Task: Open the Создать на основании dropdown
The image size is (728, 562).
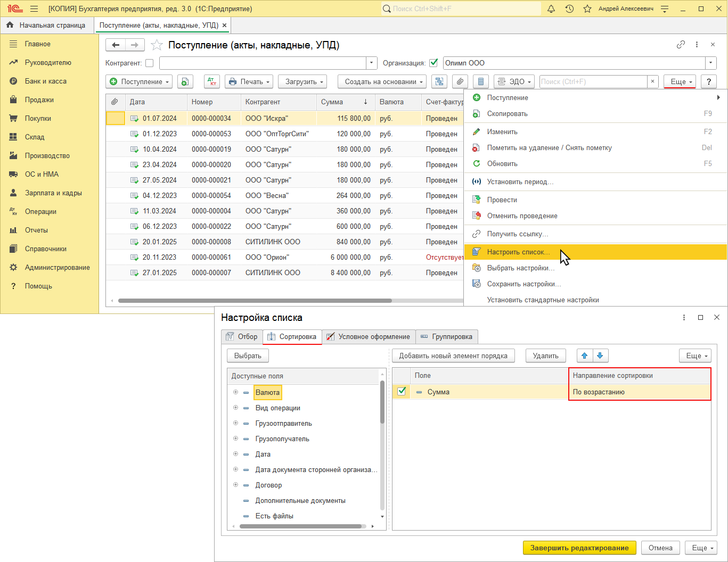Action: click(x=382, y=81)
